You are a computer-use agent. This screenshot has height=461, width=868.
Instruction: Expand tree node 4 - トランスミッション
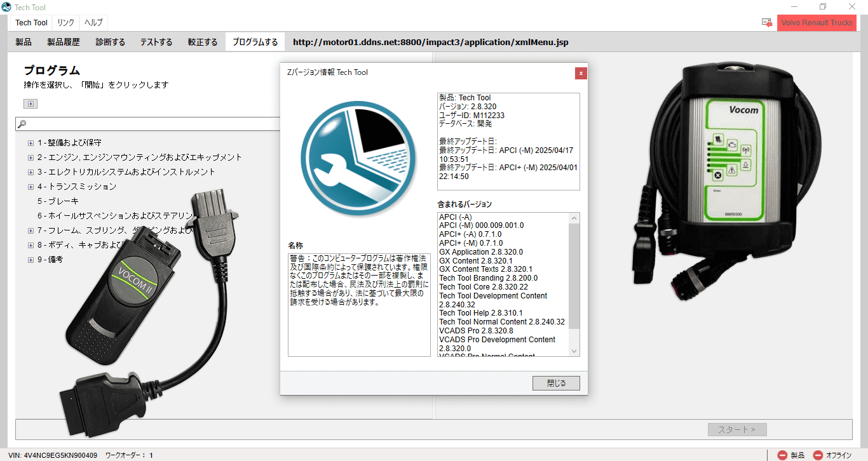[31, 187]
